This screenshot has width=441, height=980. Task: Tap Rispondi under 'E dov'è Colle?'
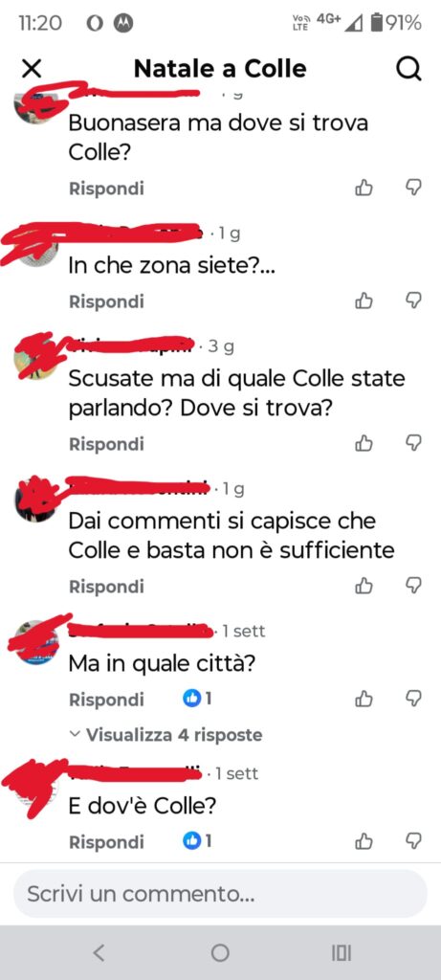point(106,842)
